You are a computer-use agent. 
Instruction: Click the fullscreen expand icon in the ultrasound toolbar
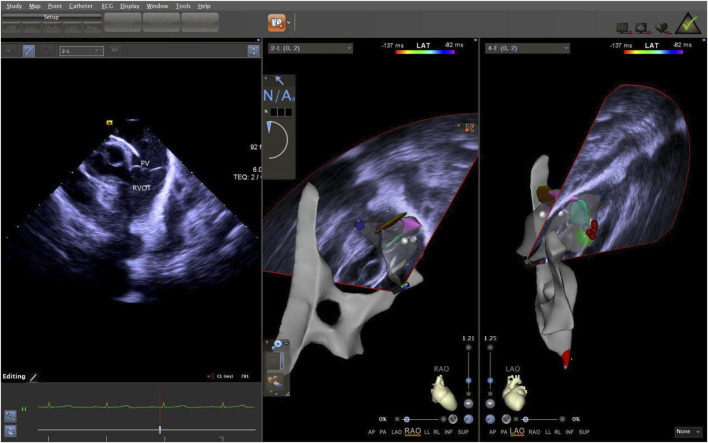[x=253, y=51]
